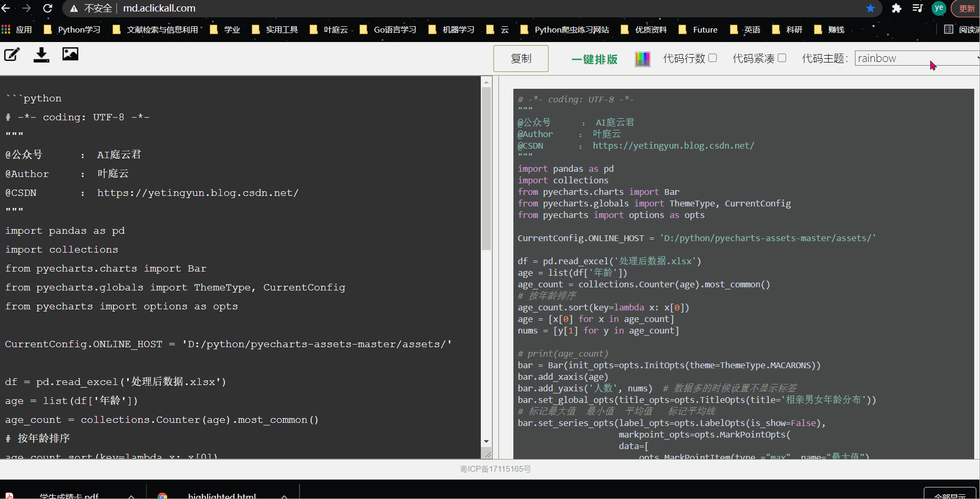980x499 pixels.
Task: Click the 'import collections' line in editor
Action: click(x=61, y=250)
